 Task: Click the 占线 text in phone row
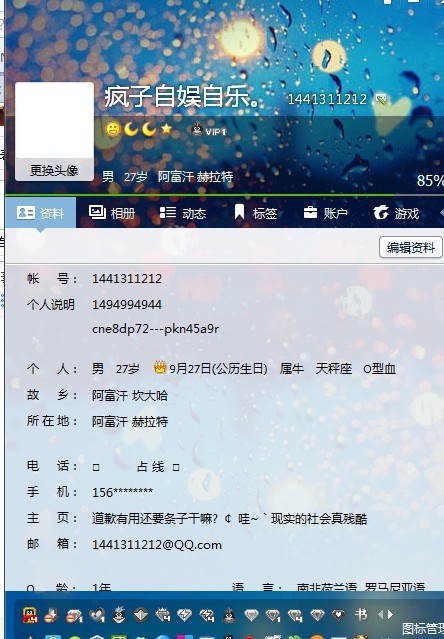pyautogui.click(x=150, y=467)
